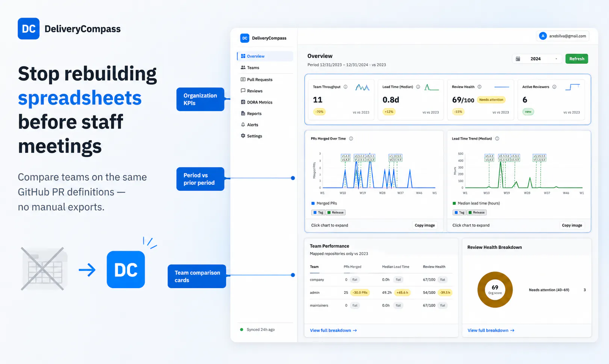
Task: Click the Alerts bell icon
Action: click(x=243, y=125)
